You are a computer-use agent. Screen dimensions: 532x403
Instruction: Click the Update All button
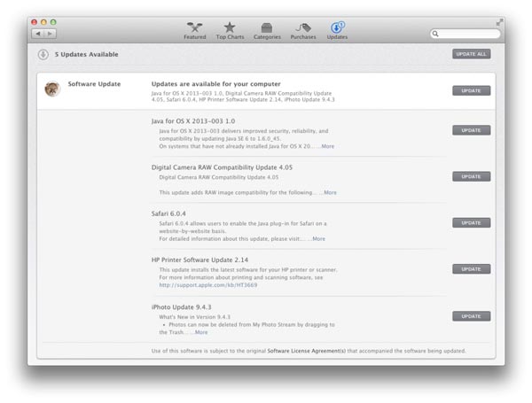pyautogui.click(x=471, y=54)
